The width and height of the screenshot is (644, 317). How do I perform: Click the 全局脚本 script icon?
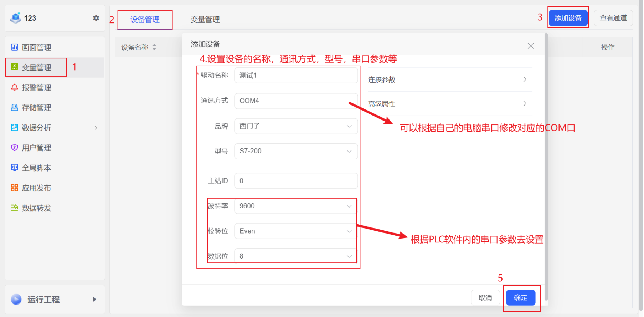click(15, 168)
